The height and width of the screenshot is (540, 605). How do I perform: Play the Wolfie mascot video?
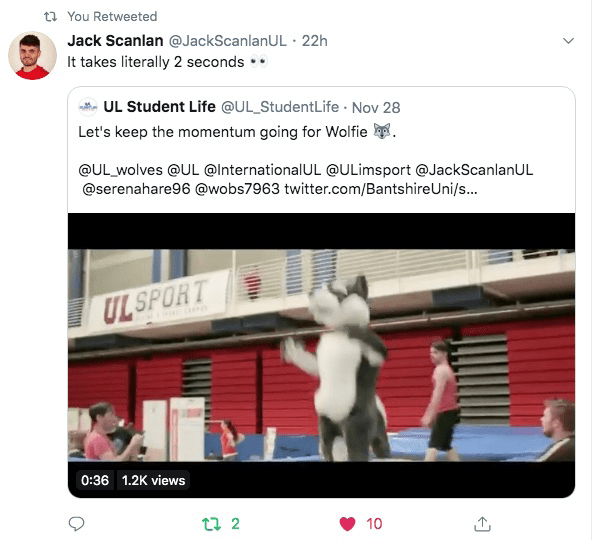[x=321, y=355]
